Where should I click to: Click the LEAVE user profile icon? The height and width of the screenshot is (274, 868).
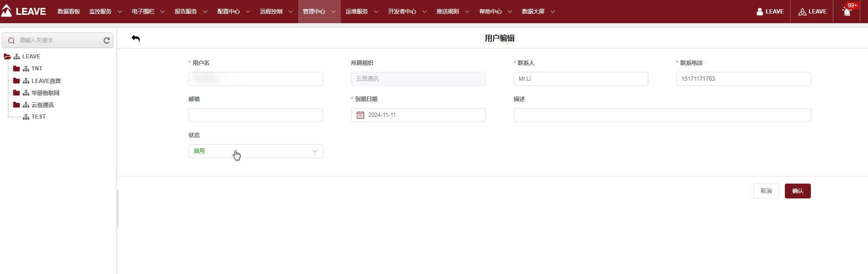click(760, 12)
